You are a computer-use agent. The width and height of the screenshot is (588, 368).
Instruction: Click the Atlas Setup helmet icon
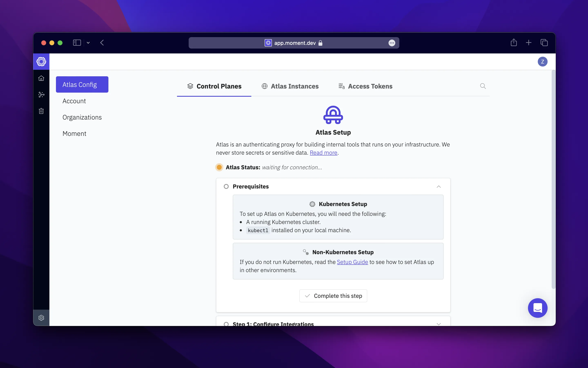(x=333, y=115)
